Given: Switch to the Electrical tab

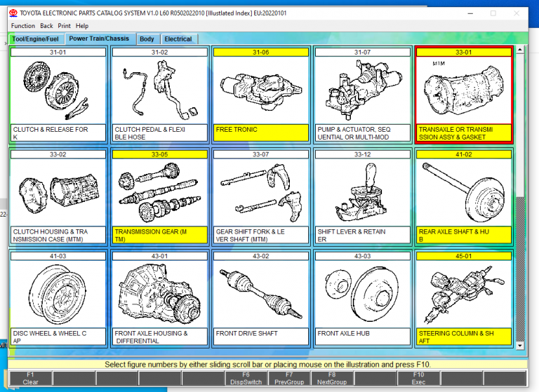Looking at the screenshot, I should (x=178, y=39).
